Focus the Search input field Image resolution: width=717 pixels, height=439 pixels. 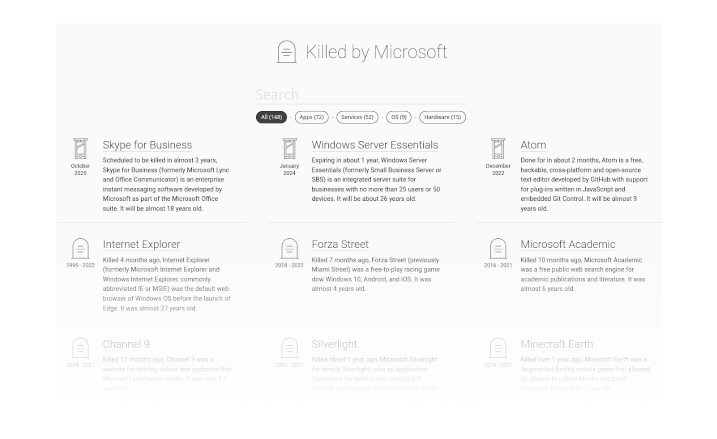click(x=359, y=95)
